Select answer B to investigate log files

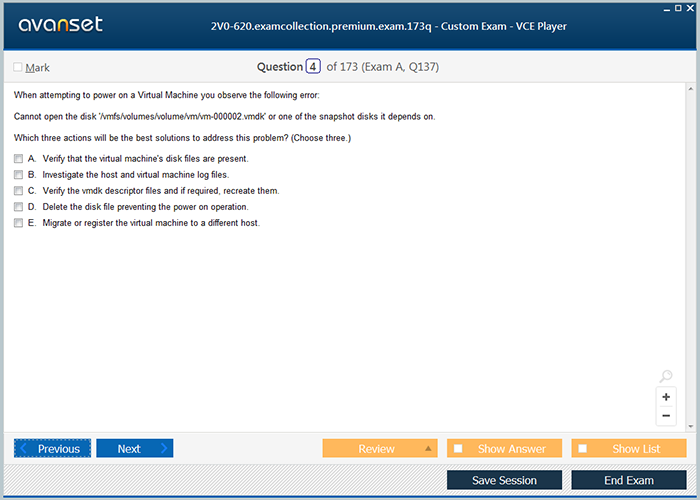click(18, 175)
